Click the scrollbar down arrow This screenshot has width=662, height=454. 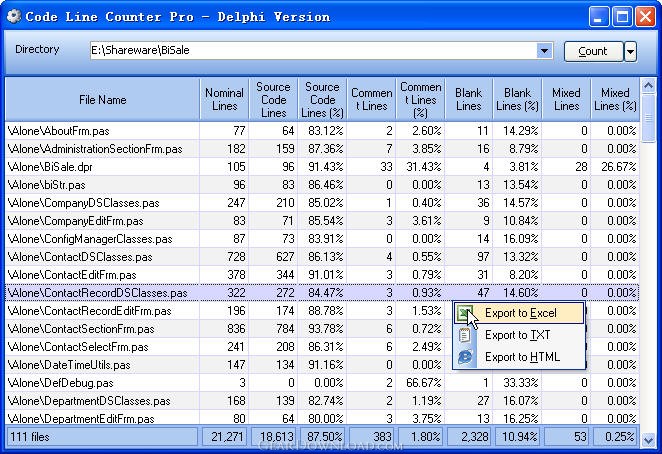tap(648, 440)
